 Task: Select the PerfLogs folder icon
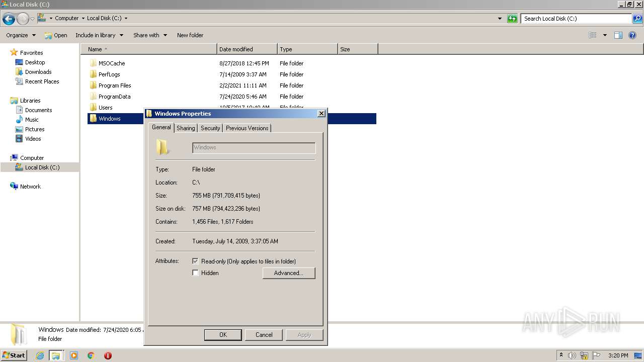click(x=93, y=74)
